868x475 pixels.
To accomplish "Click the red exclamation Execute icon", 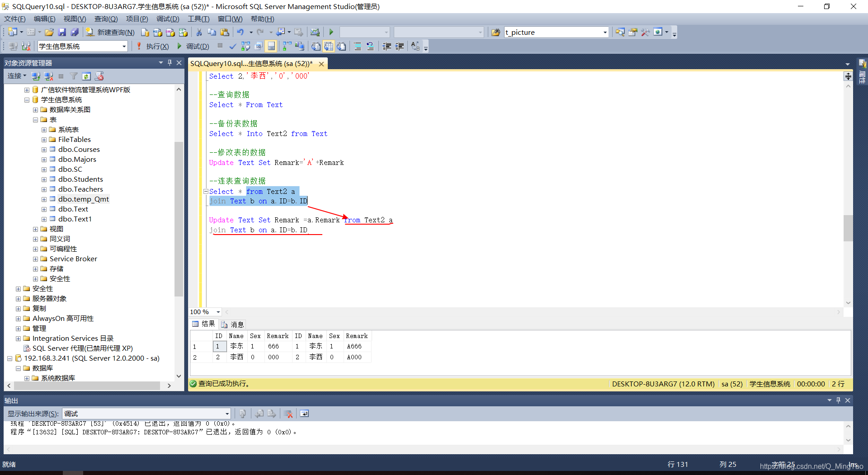I will [139, 46].
